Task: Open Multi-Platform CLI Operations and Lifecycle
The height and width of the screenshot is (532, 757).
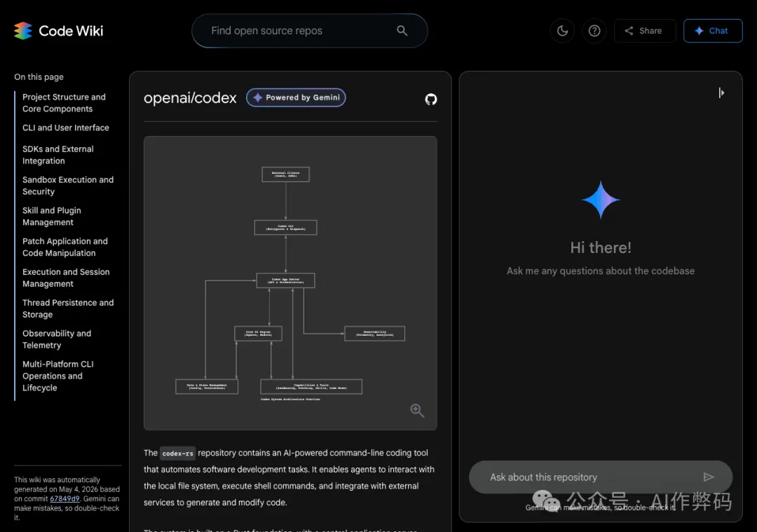Action: (x=58, y=376)
